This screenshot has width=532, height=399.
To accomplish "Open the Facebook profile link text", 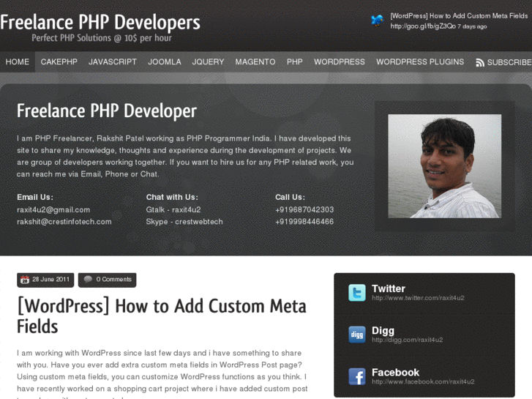I will (423, 381).
